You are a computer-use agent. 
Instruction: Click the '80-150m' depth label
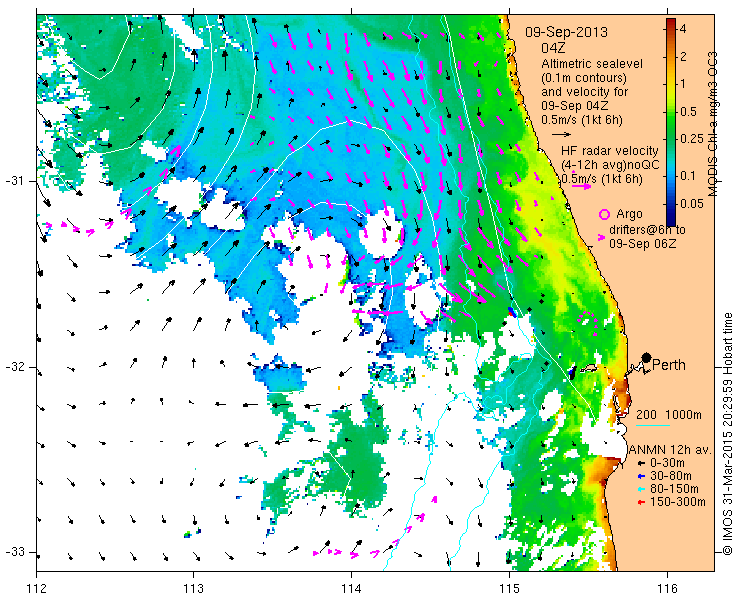(x=674, y=489)
